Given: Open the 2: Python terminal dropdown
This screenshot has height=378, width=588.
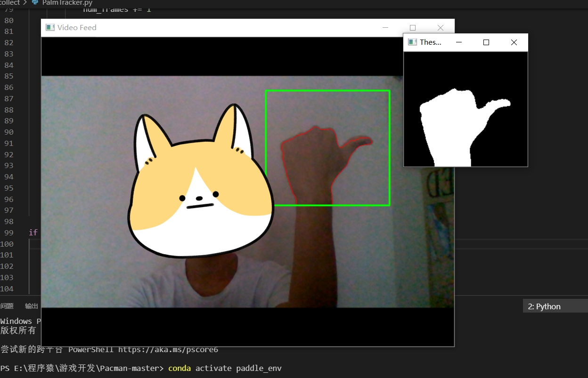Looking at the screenshot, I should (x=555, y=306).
